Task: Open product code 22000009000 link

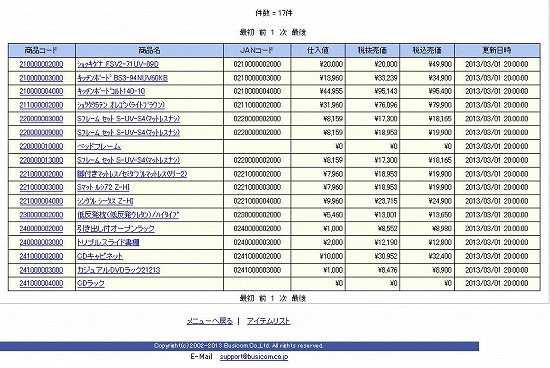Action: [41, 133]
